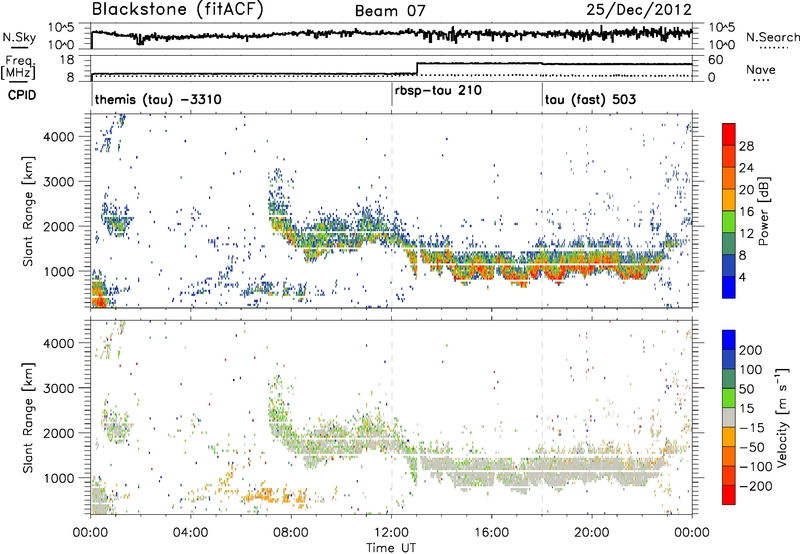Select the "themis (tau) -3310" CPID entry
The width and height of the screenshot is (800, 554).
(158, 99)
